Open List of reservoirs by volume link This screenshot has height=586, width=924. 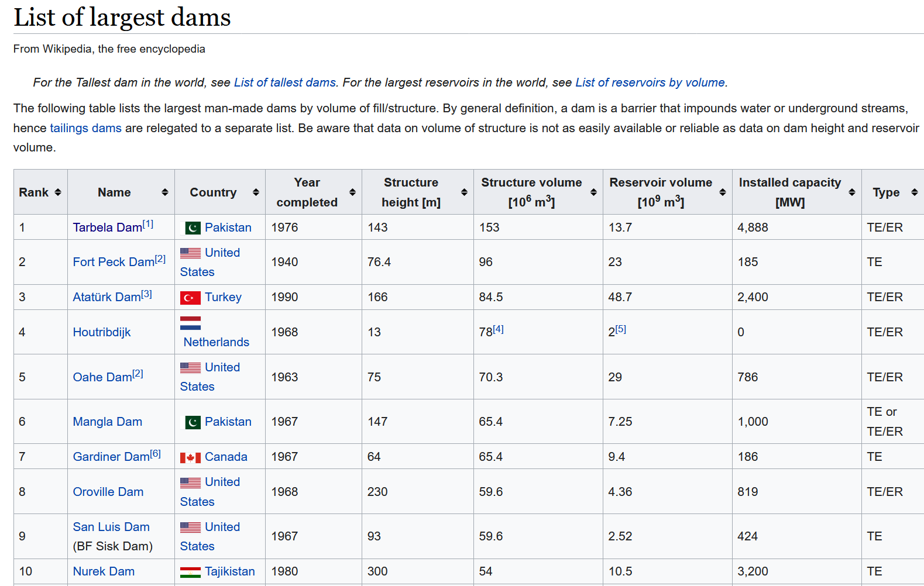click(x=650, y=82)
